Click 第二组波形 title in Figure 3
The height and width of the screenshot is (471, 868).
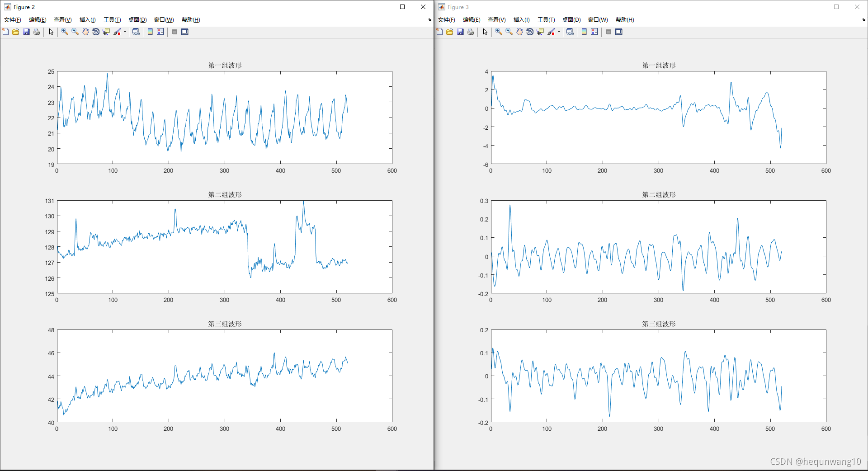[x=659, y=195]
